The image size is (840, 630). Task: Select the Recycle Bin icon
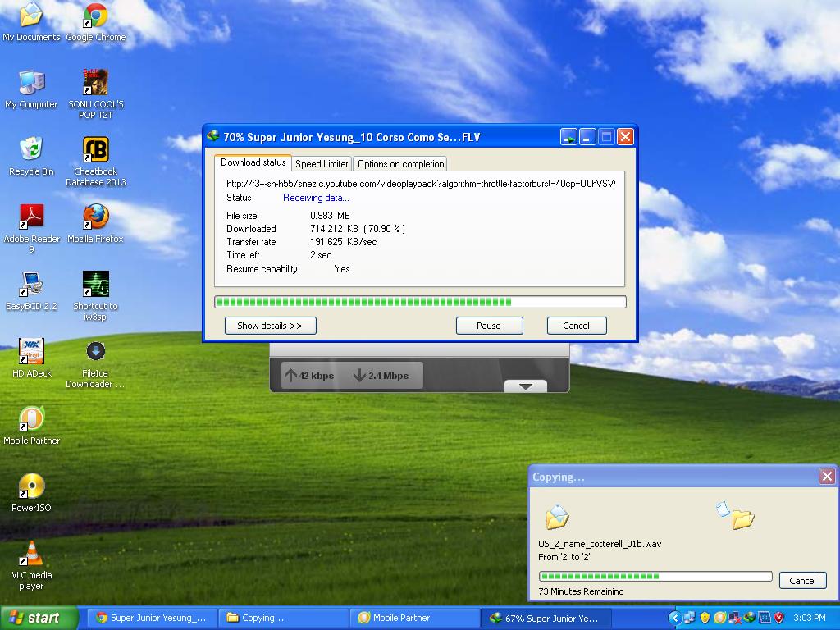[x=31, y=157]
